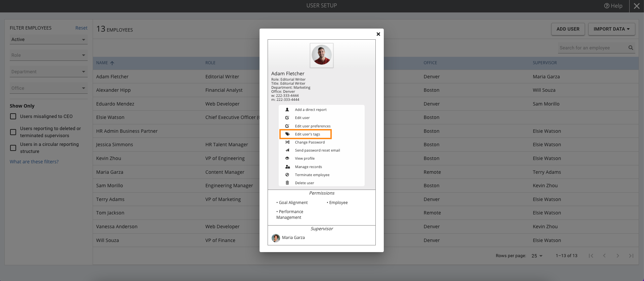644x281 pixels.
Task: Select Send password reset email
Action: coord(317,150)
